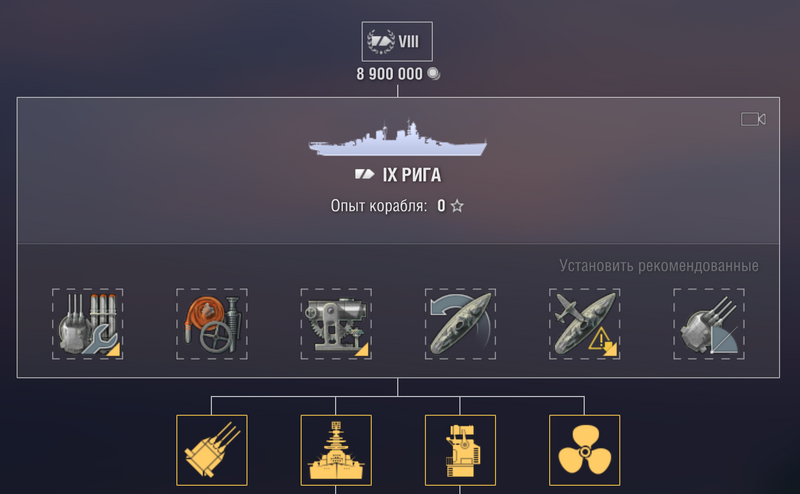Click the silver credits coin icon
Screen dimensions: 800x494
[x=434, y=74]
